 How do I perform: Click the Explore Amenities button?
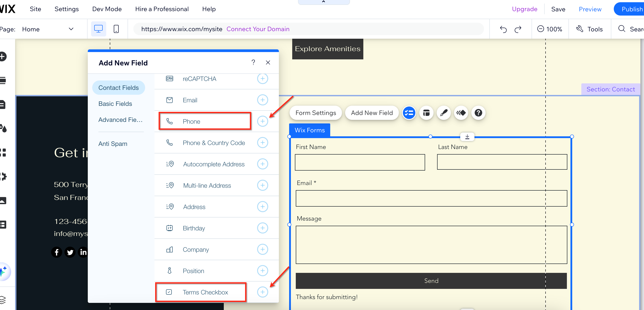328,49
